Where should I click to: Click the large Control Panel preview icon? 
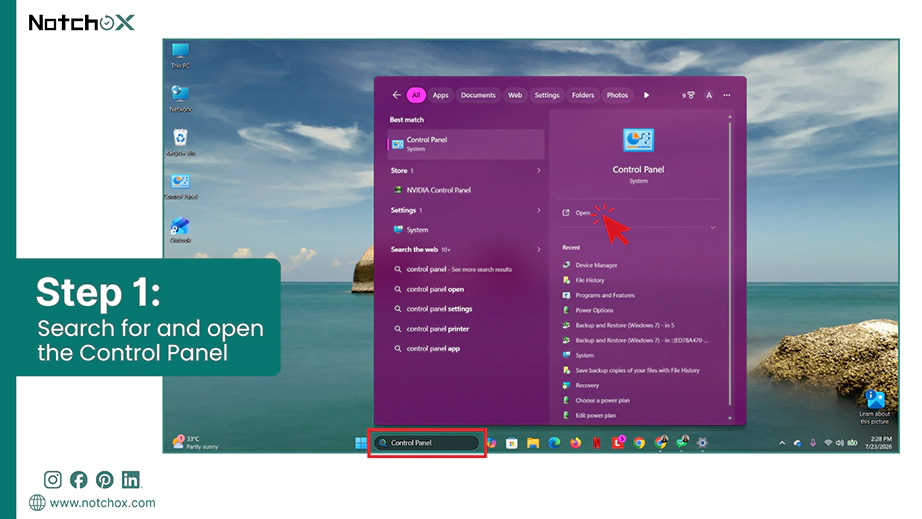[638, 140]
